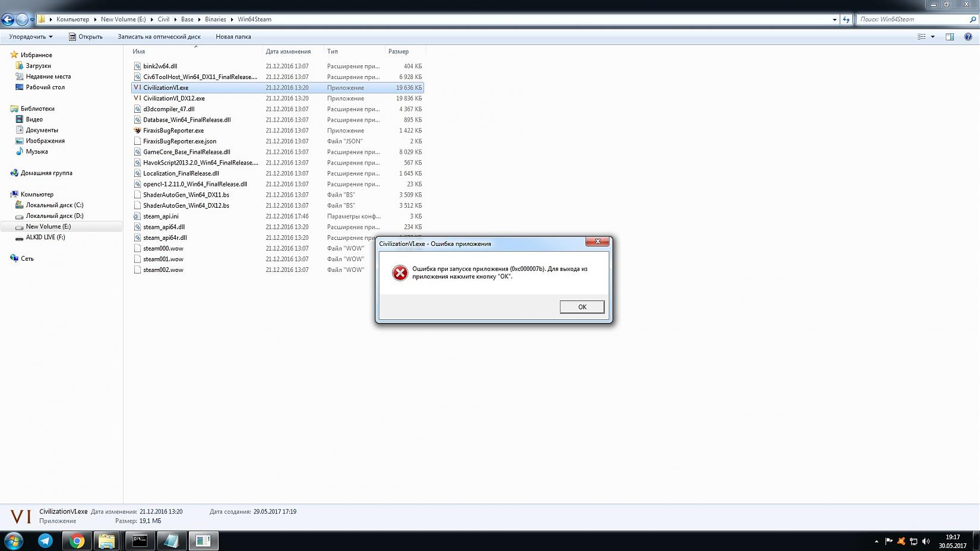980x551 pixels.
Task: Toggle the preview pane button
Action: [x=950, y=37]
